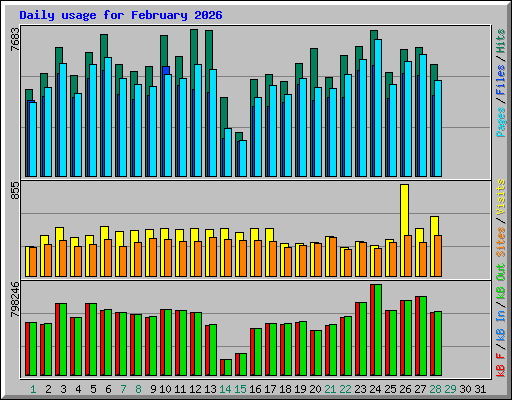Image resolution: width=512 pixels, height=400 pixels.
Task: Select day 1 on the date axis
Action: (33, 389)
